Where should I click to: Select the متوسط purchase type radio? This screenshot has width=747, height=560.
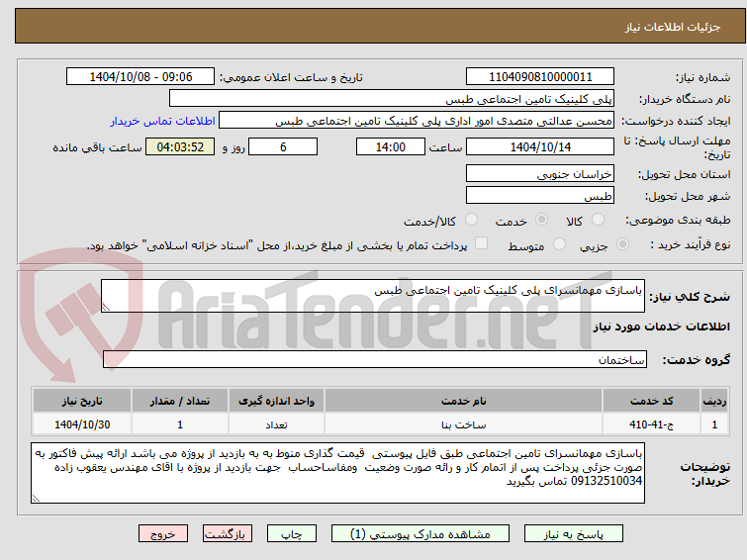tap(559, 244)
